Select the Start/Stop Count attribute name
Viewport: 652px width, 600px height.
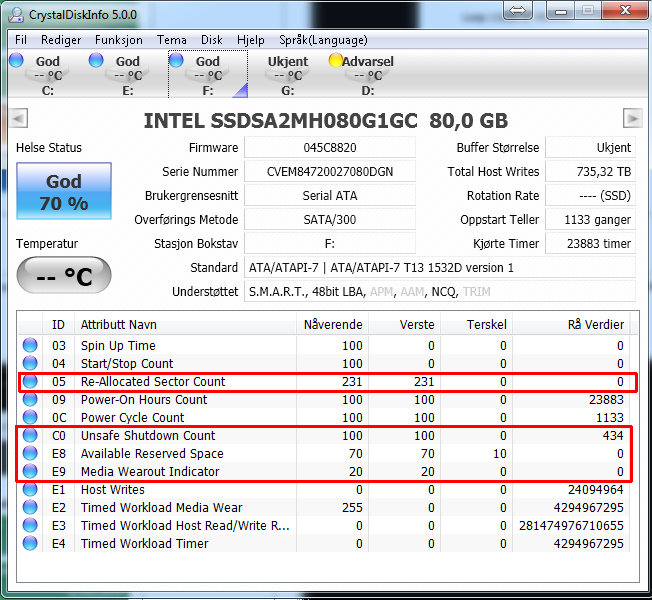tap(127, 363)
